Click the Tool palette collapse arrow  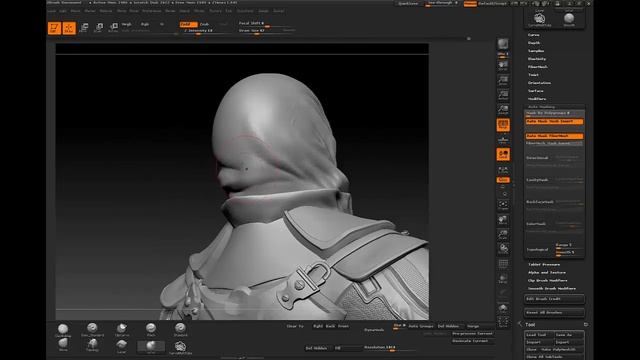click(x=520, y=324)
